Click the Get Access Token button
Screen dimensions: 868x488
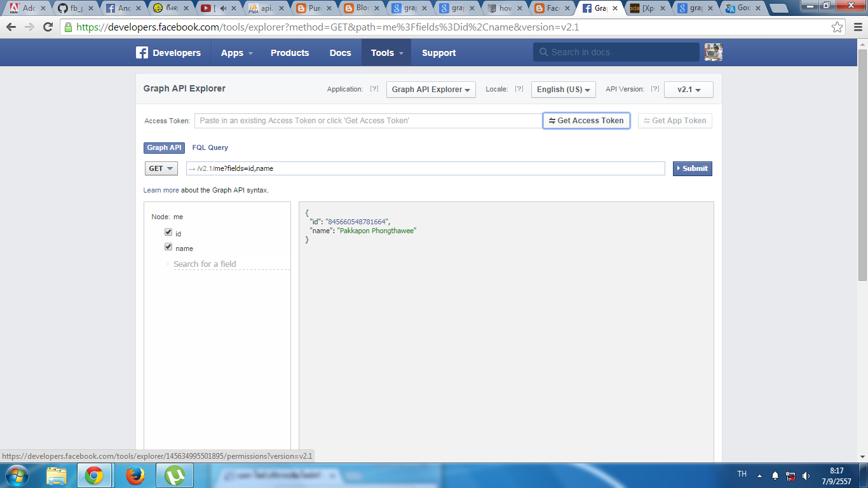click(x=586, y=121)
